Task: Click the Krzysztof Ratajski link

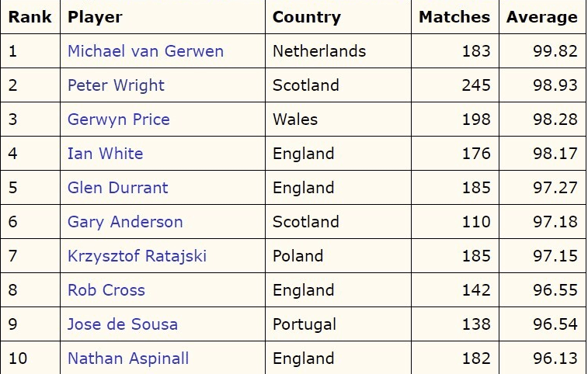Action: point(137,256)
